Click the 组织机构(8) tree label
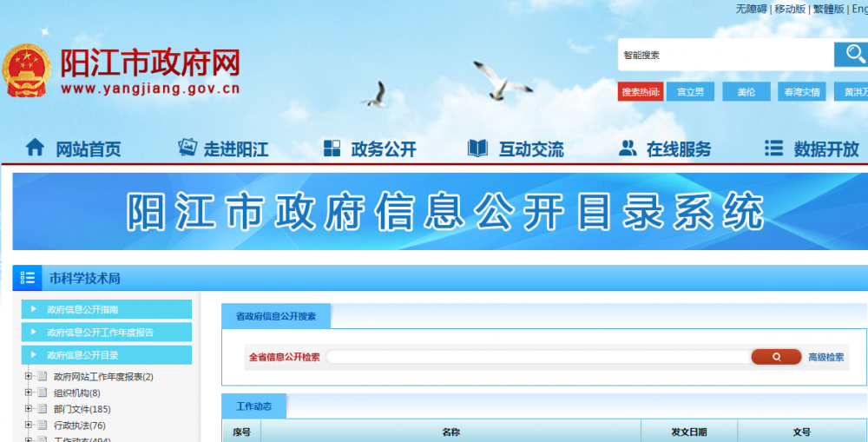The width and height of the screenshot is (868, 442). point(77,393)
